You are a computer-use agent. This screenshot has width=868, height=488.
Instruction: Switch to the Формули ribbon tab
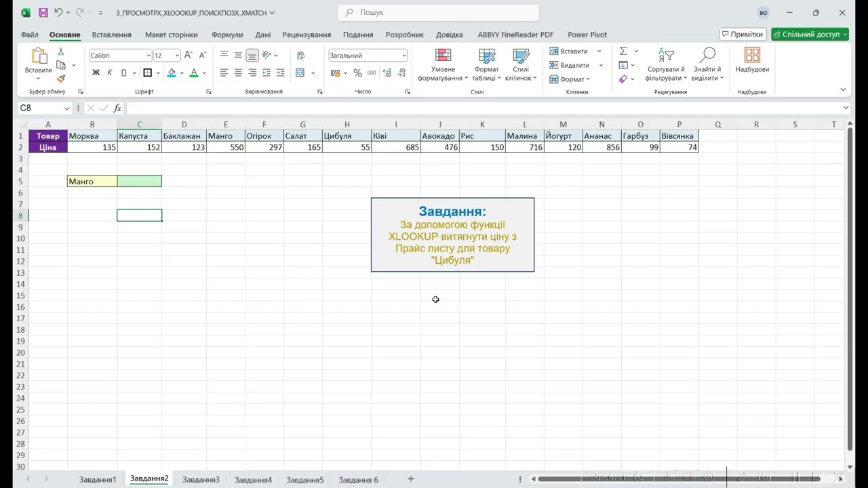(227, 35)
